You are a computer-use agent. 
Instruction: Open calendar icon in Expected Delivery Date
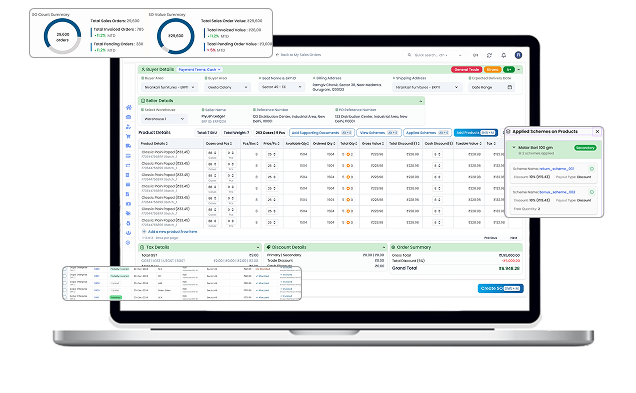pos(510,87)
